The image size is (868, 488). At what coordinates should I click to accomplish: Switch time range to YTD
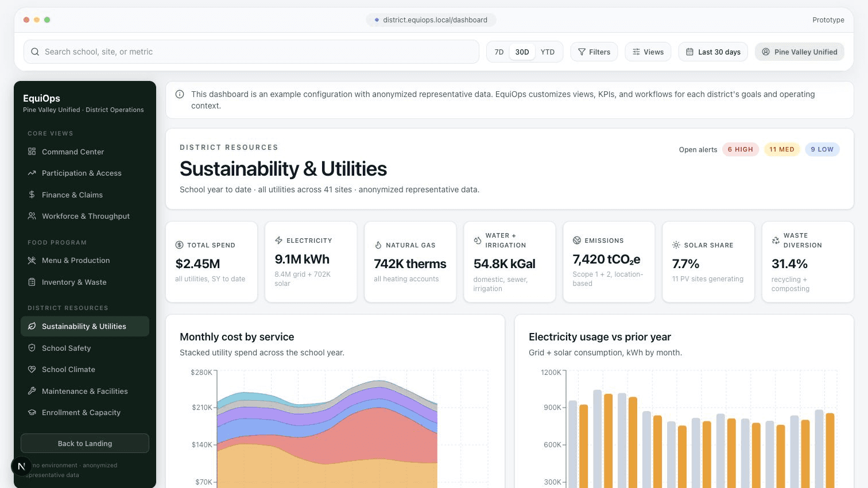pos(548,52)
